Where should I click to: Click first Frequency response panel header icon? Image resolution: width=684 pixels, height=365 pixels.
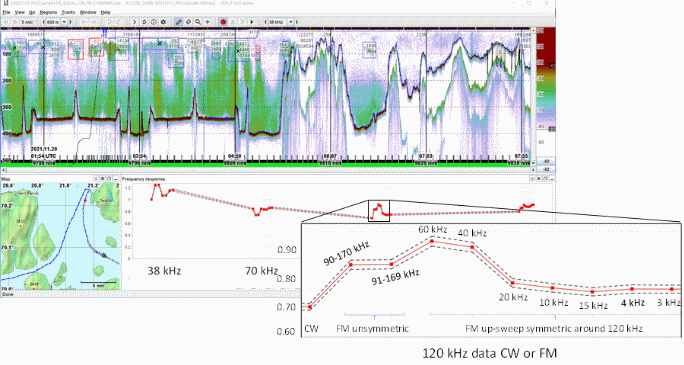pos(532,179)
